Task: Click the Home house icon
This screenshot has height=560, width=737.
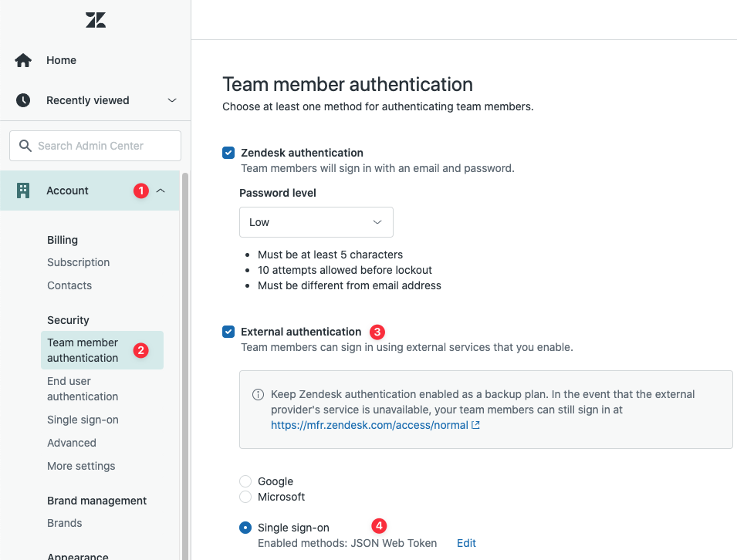Action: point(23,60)
